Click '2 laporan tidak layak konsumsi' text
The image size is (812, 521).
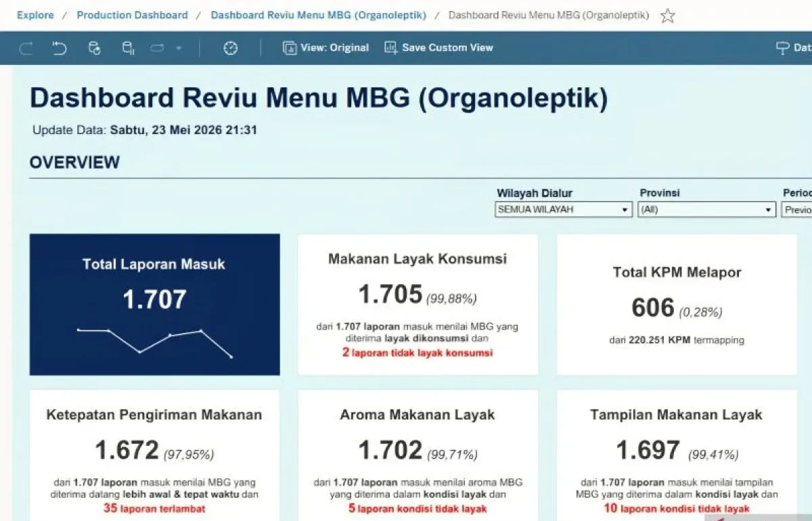(418, 353)
